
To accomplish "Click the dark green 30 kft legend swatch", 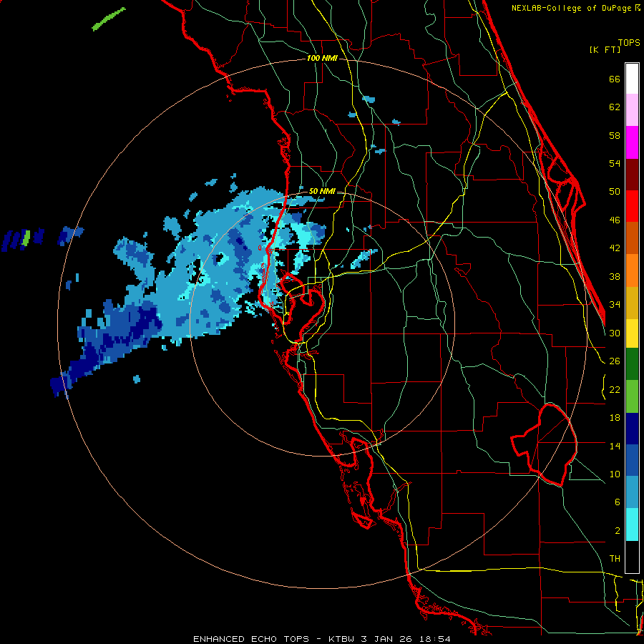I will pos(632,364).
